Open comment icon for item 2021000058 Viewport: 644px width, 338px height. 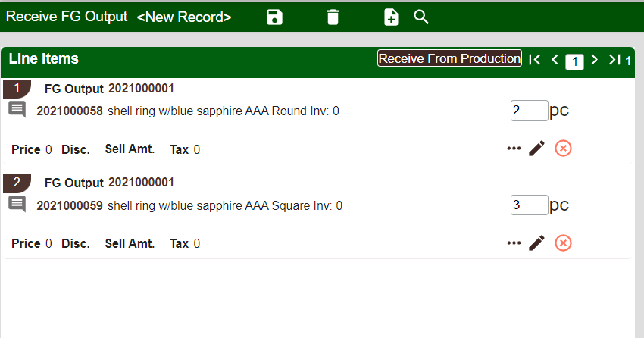[17, 110]
